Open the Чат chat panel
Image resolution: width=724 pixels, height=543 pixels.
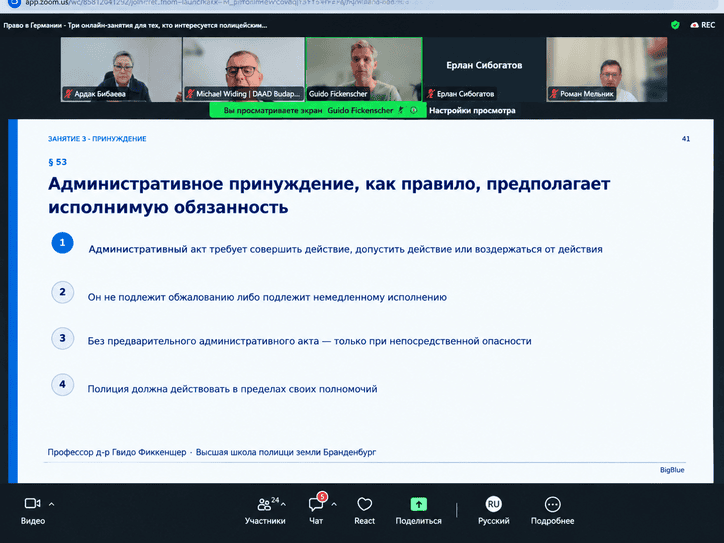(x=316, y=511)
